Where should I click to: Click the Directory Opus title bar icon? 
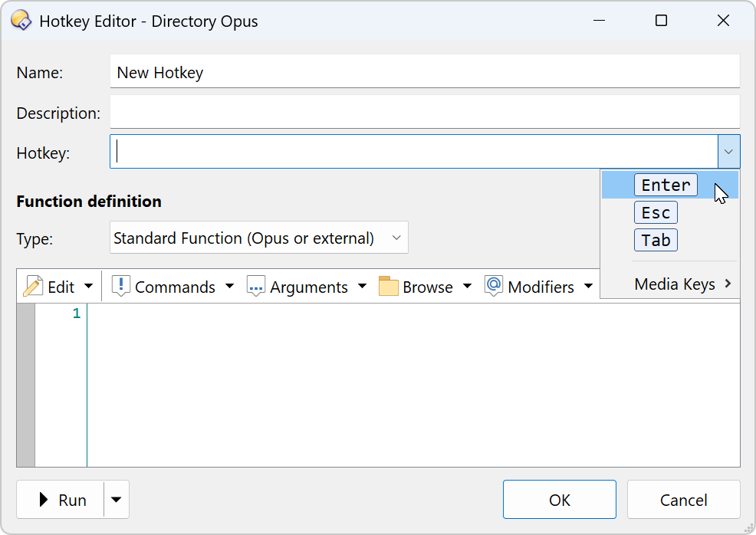pos(21,21)
